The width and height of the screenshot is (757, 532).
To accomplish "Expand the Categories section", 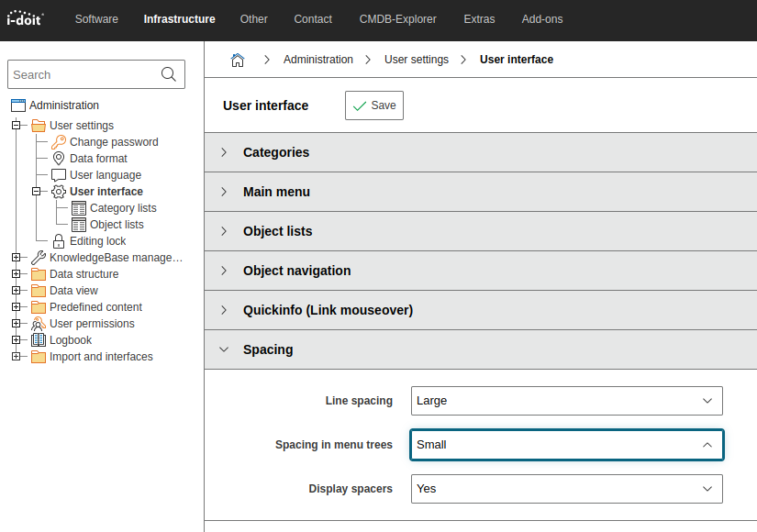I will pyautogui.click(x=481, y=152).
